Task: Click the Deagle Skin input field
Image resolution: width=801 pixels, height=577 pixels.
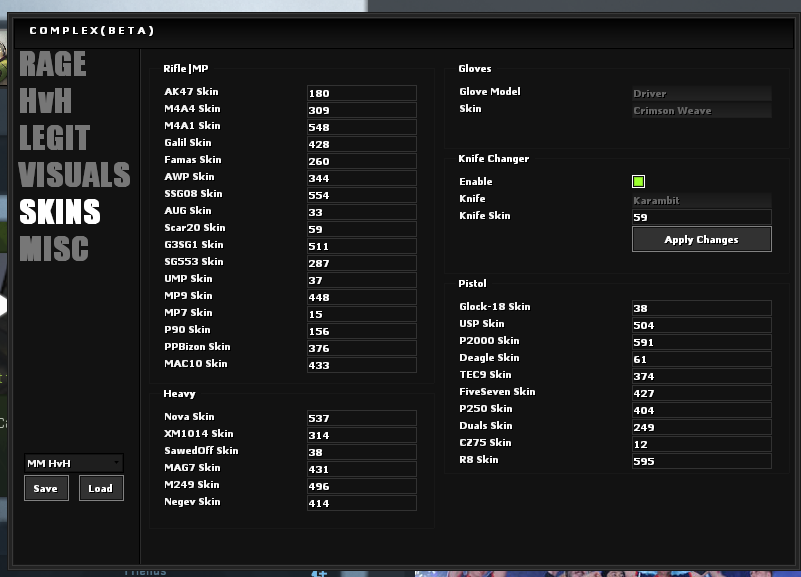Action: click(x=702, y=359)
